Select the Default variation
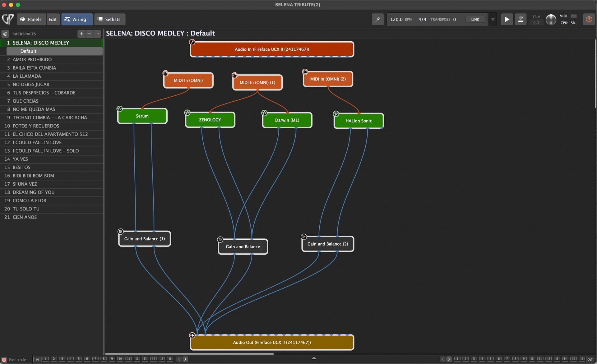The height and width of the screenshot is (364, 597). point(54,51)
